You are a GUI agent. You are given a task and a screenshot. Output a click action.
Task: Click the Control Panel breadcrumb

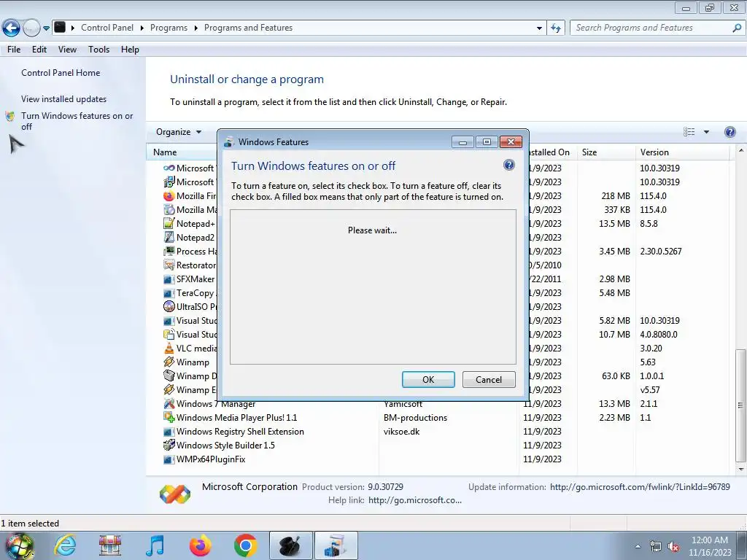[x=107, y=28]
